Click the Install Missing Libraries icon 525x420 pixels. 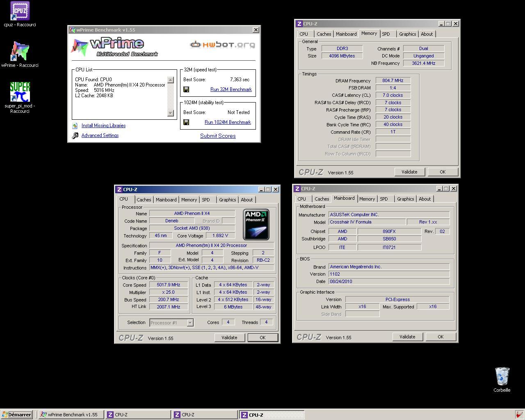75,126
